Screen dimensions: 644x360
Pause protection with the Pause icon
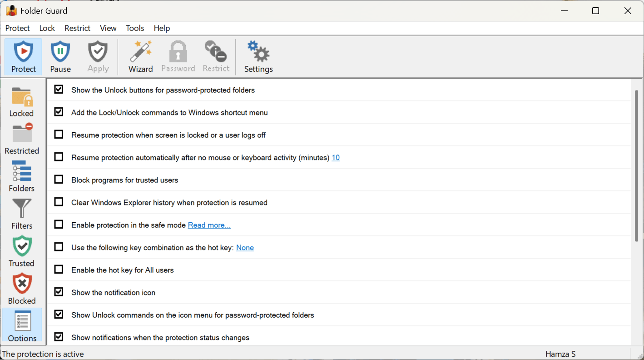[x=60, y=57]
